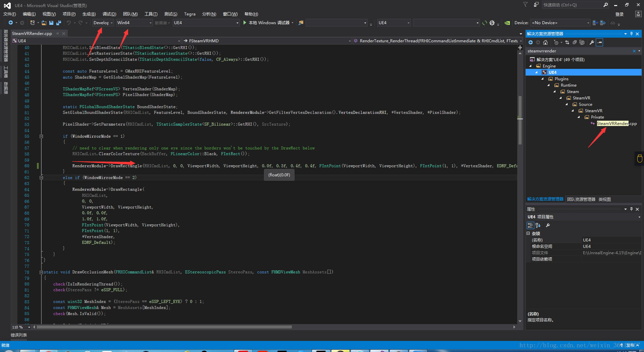This screenshot has width=644, height=352.
Task: Open the Win64 platform dropdown
Action: pos(135,23)
